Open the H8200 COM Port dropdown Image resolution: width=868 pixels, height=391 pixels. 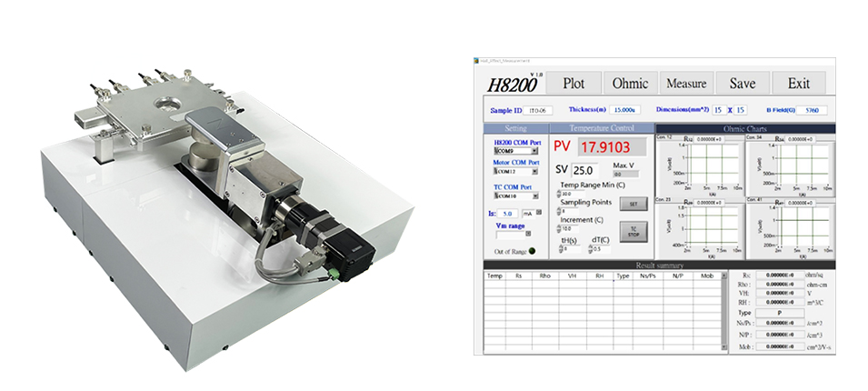tap(515, 151)
